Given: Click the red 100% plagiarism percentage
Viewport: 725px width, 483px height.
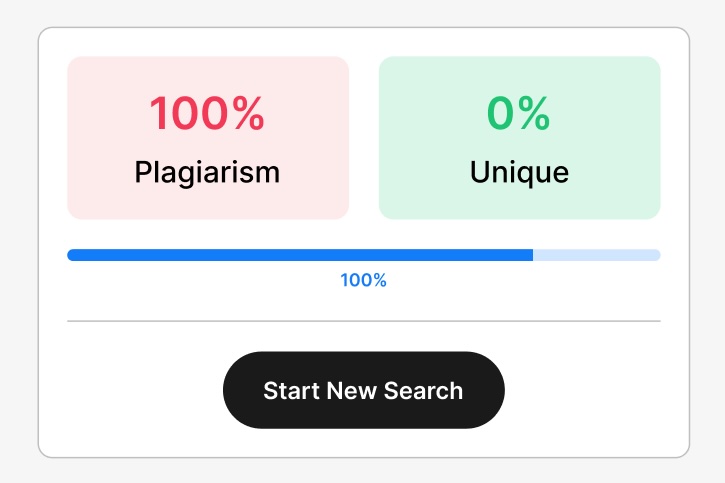Looking at the screenshot, I should [x=207, y=114].
